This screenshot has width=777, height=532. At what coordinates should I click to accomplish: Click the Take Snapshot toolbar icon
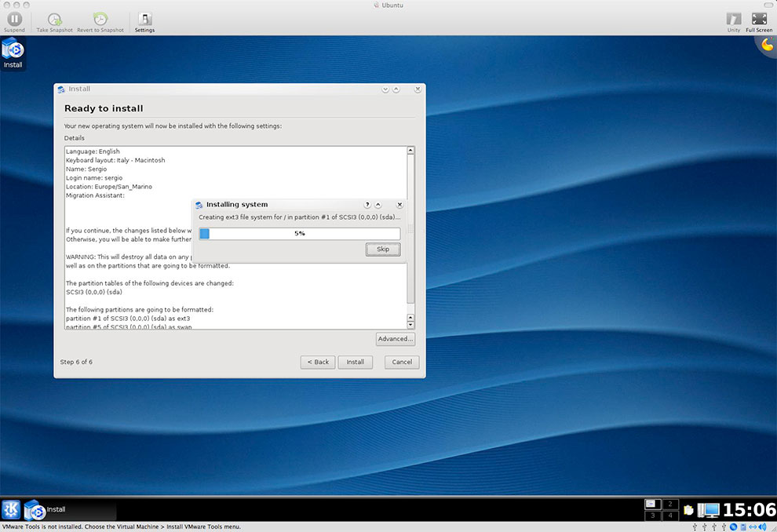pyautogui.click(x=54, y=19)
